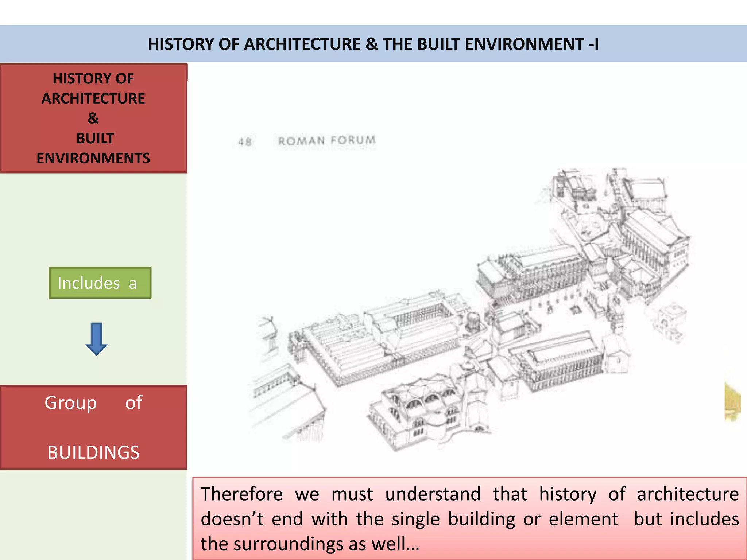Click the 'ROMAN FORUM' caption text
The height and width of the screenshot is (560, 747).
[327, 140]
